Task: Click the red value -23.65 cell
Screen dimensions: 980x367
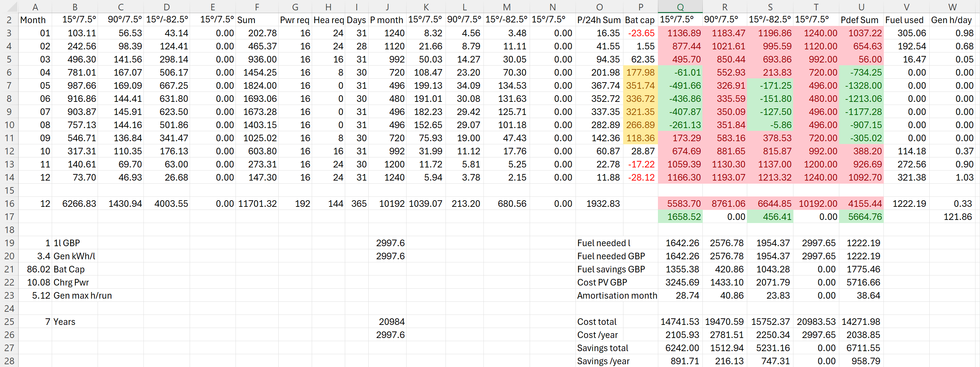Action: [x=640, y=33]
